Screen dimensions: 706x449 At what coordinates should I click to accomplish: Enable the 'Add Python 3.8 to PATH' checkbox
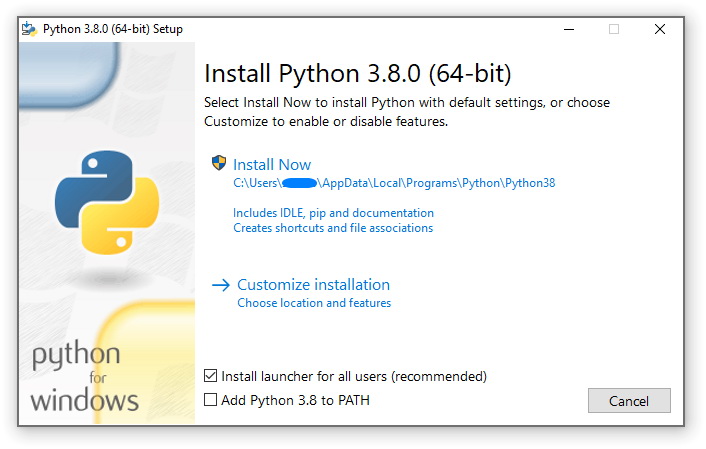pos(210,400)
